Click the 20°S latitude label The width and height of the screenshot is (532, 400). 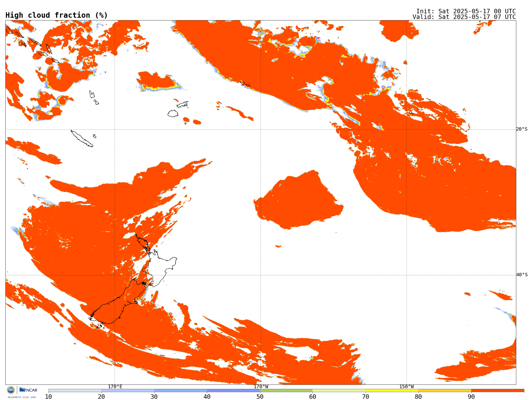[522, 129]
